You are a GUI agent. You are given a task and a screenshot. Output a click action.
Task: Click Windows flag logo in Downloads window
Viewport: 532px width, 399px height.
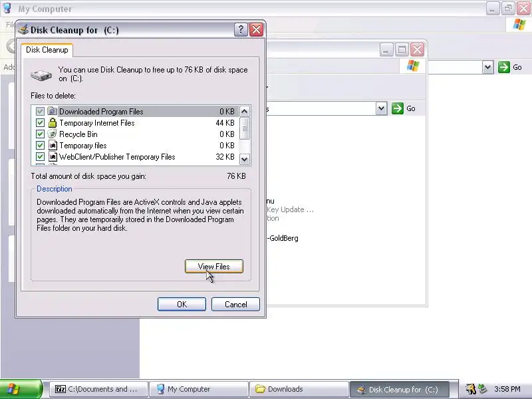413,65
